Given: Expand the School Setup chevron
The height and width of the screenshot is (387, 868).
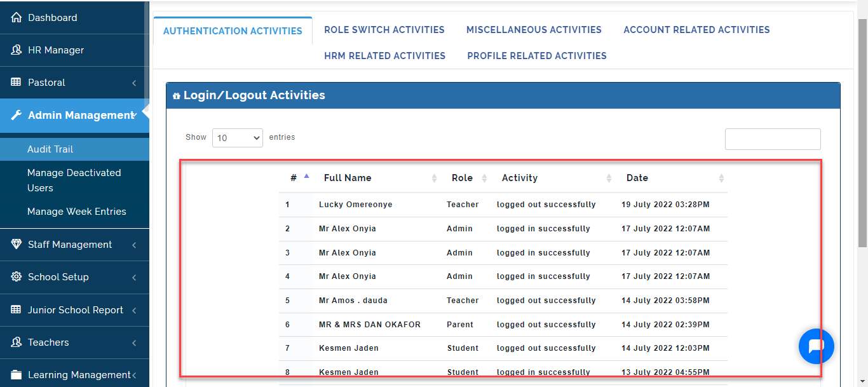Looking at the screenshot, I should click(134, 278).
